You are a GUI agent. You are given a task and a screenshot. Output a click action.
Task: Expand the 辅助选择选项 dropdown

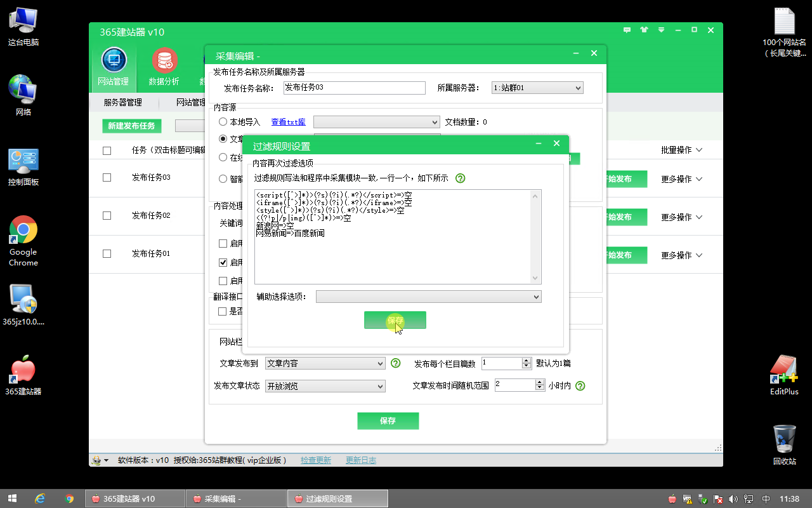click(x=429, y=297)
